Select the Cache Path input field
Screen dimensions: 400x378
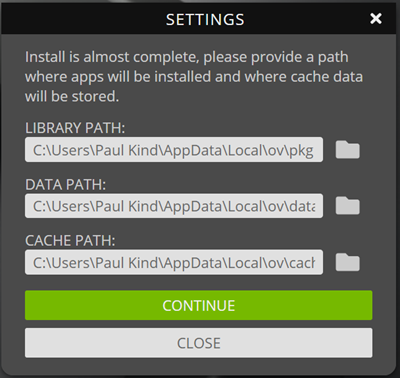[x=174, y=262]
